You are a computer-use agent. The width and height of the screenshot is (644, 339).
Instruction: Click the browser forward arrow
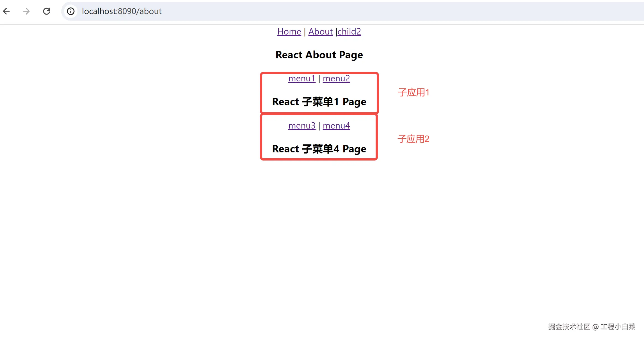pyautogui.click(x=26, y=11)
